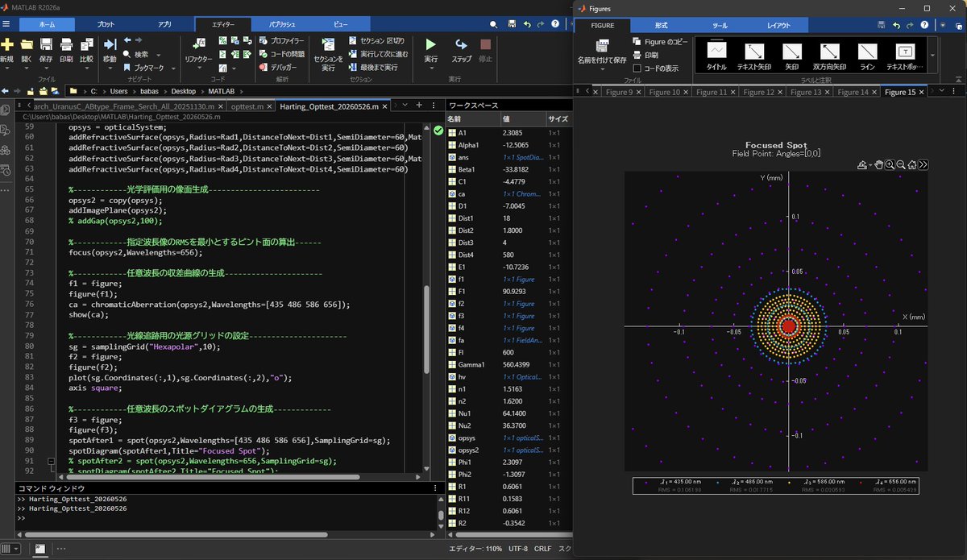Screen dimensions: 967x560
Task: Click the 最後まで実行 button
Action: [x=372, y=68]
